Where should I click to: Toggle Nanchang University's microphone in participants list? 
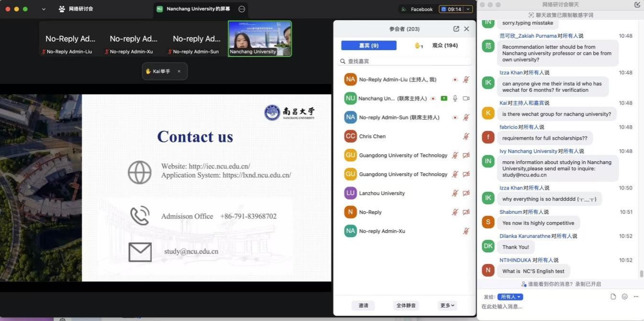tap(455, 99)
